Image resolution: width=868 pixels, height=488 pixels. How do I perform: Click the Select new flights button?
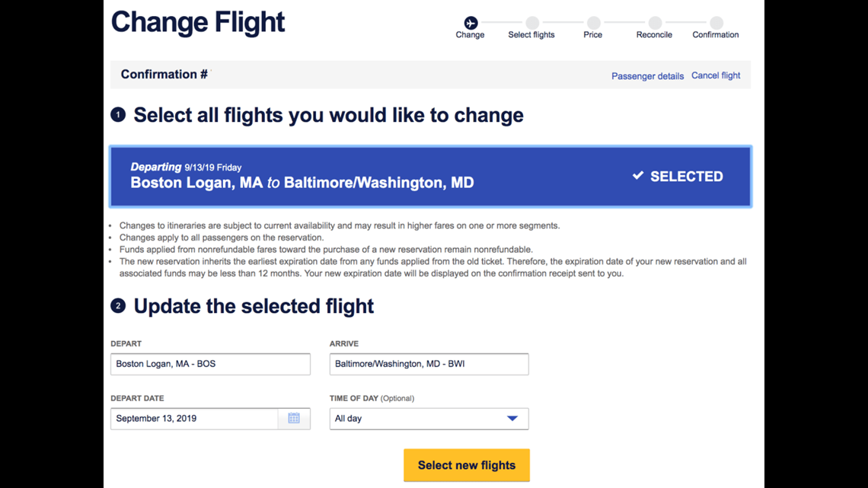[466, 464]
